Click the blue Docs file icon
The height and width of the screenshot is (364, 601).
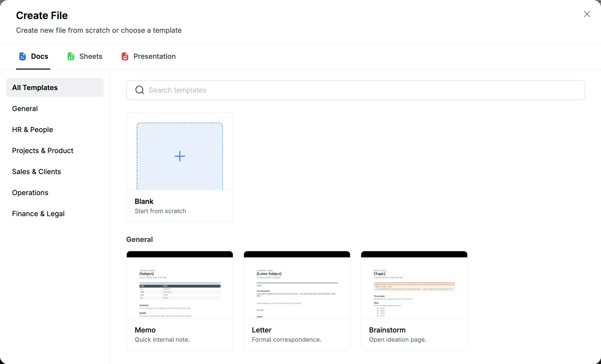point(23,56)
